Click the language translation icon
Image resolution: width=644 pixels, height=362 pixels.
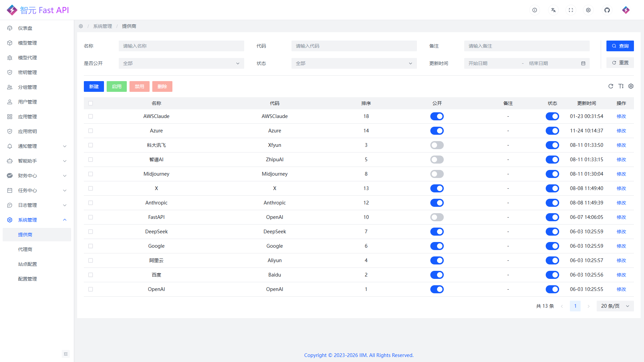click(x=553, y=10)
